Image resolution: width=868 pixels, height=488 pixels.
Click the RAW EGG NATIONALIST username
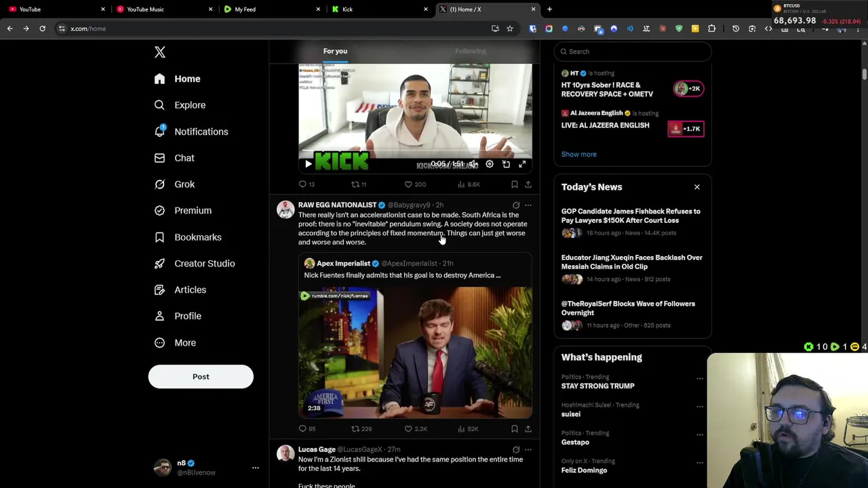pos(337,205)
